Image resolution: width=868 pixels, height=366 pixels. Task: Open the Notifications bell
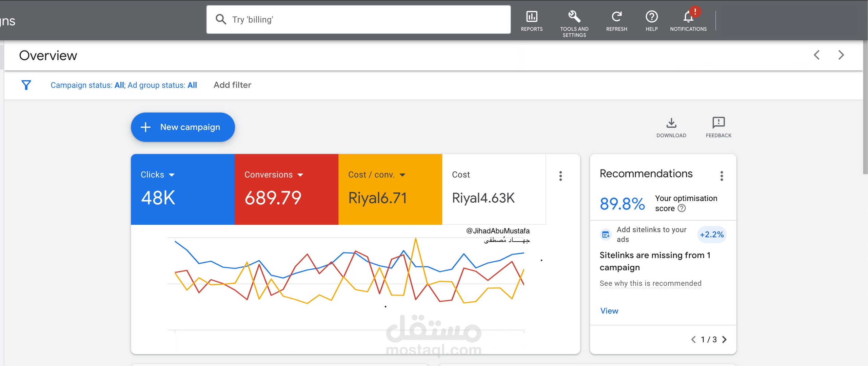tap(688, 17)
